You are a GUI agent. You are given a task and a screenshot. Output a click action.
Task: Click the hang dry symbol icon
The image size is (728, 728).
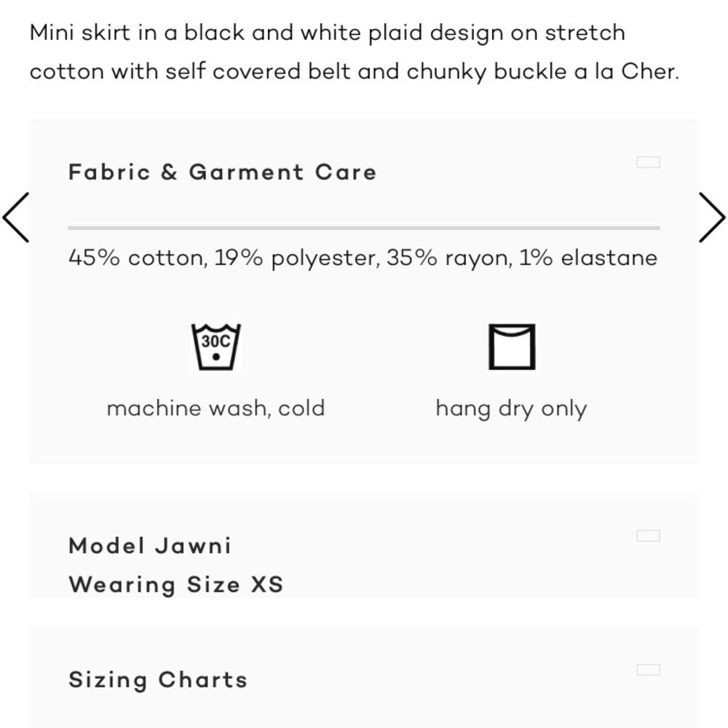512,347
